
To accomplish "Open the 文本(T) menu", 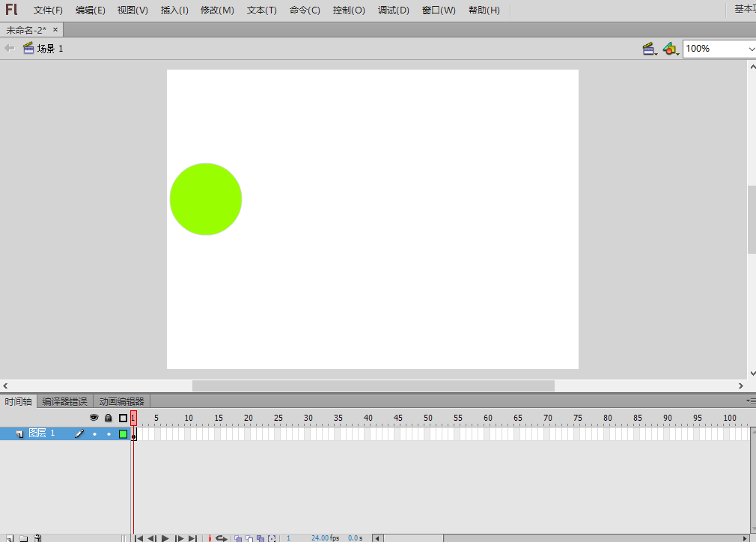I will click(x=262, y=10).
